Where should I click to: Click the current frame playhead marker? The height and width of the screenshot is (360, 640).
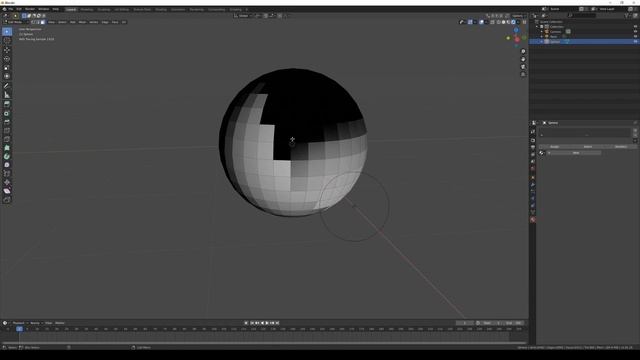pyautogui.click(x=19, y=329)
